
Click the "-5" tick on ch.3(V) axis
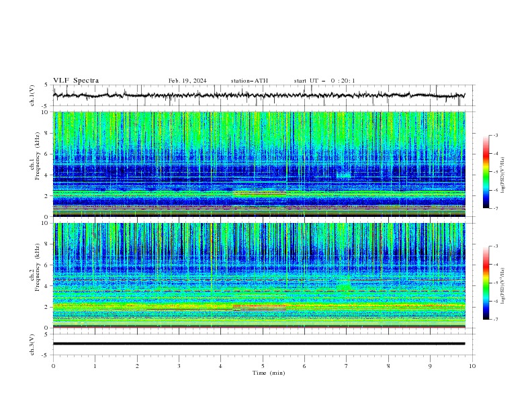point(46,355)
